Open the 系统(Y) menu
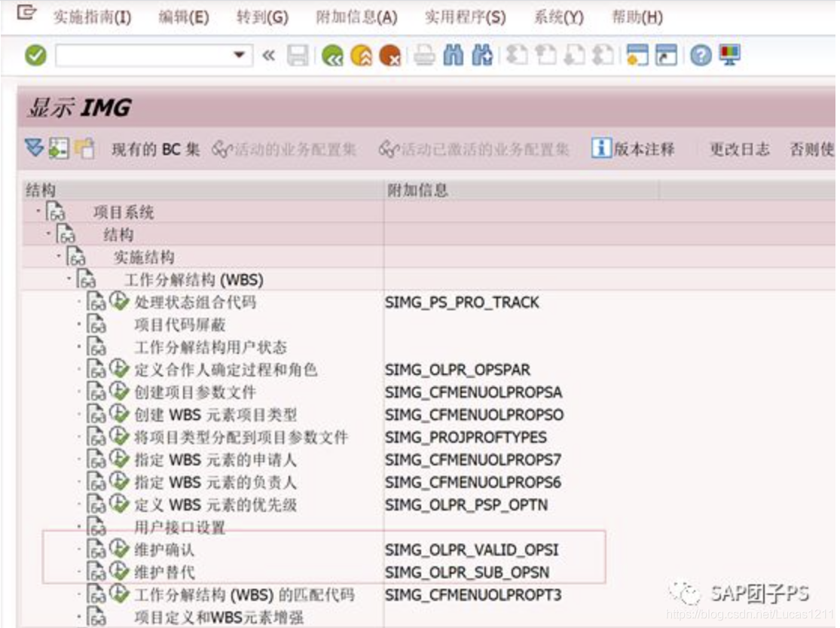840x628 pixels. point(559,17)
